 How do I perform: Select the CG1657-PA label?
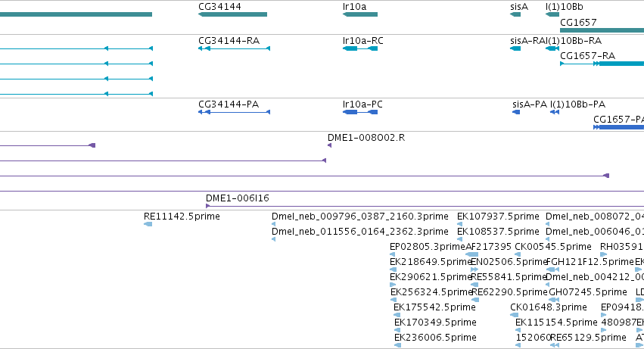[x=618, y=120]
